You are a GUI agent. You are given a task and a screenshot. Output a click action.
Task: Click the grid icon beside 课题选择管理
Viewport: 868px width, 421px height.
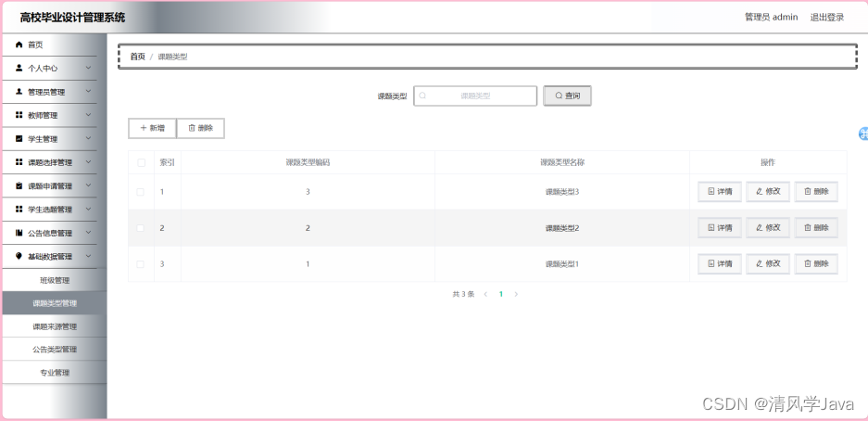(19, 162)
